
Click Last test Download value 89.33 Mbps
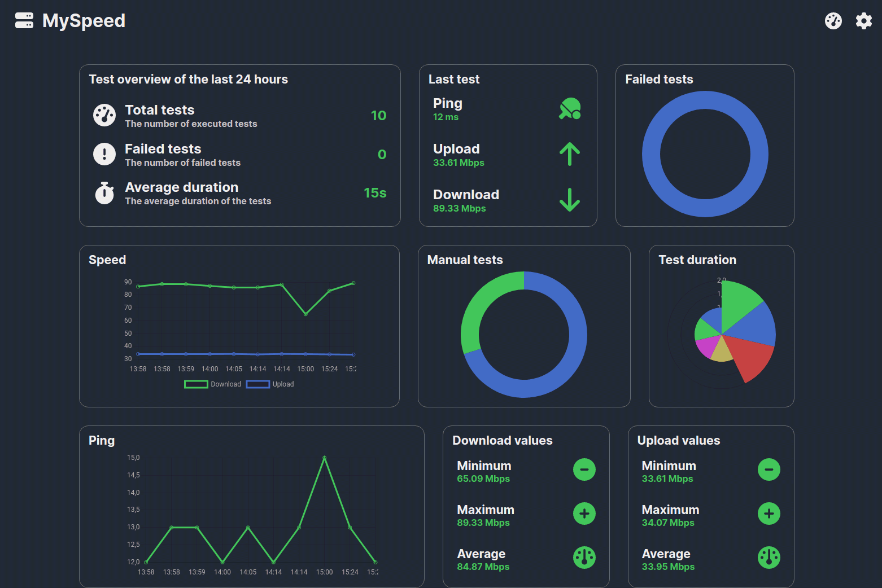click(459, 209)
